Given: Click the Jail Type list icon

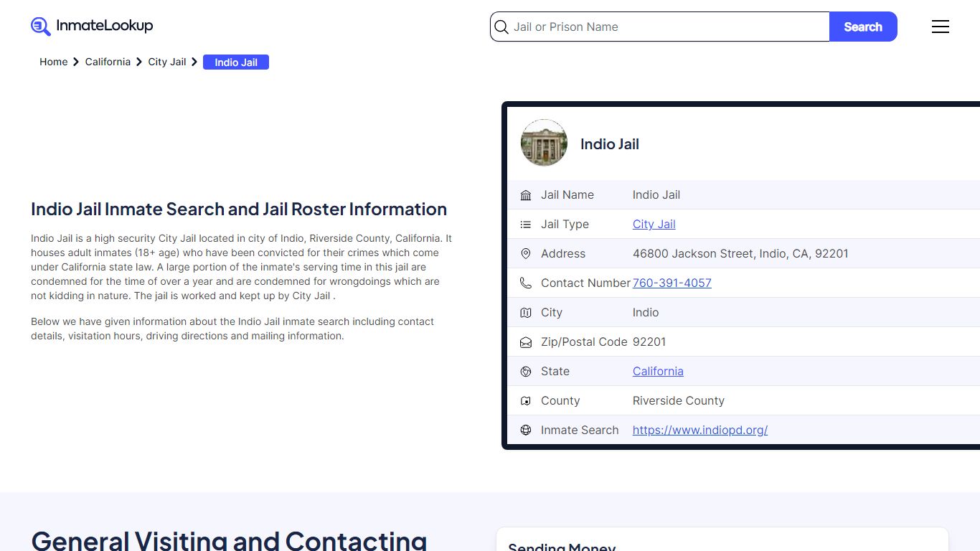Looking at the screenshot, I should [x=526, y=225].
